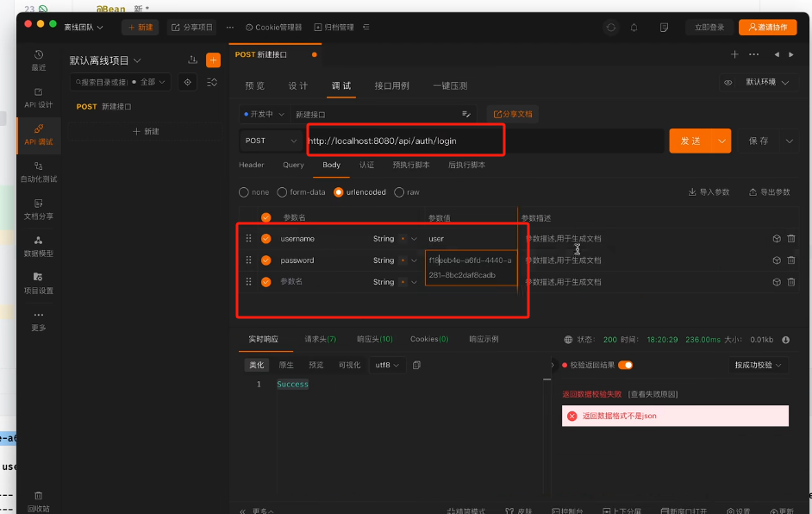
Task: Click the cube icon on the password row
Action: click(x=777, y=260)
